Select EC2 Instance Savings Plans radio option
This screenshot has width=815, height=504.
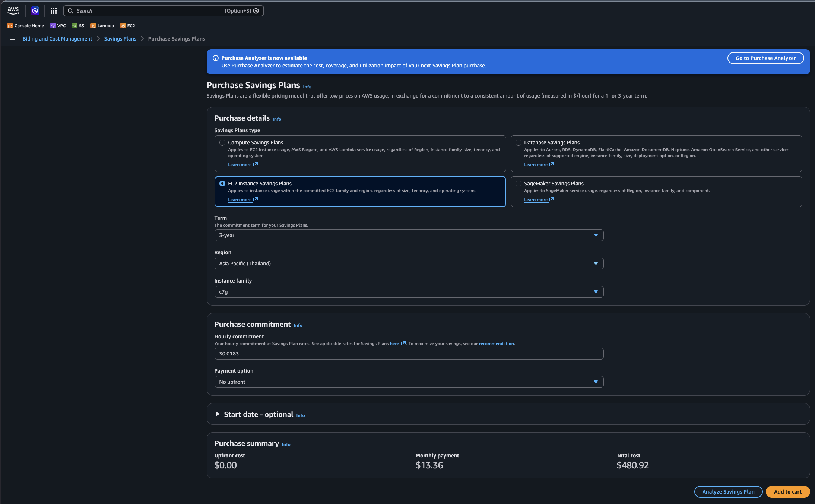coord(222,184)
